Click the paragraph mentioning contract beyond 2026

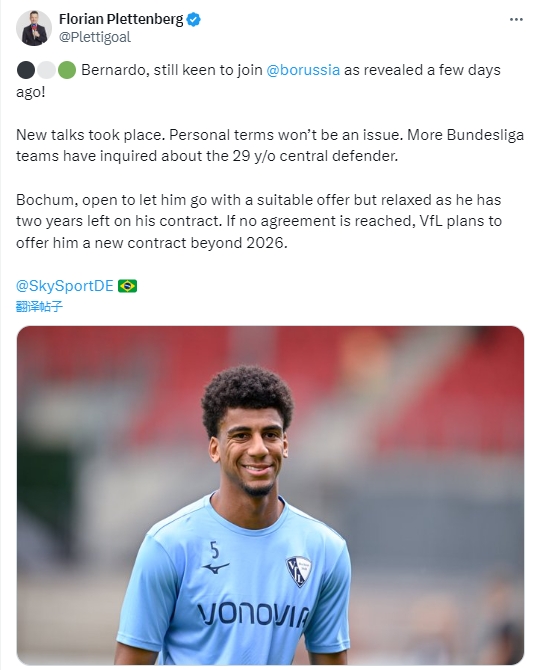pos(259,221)
